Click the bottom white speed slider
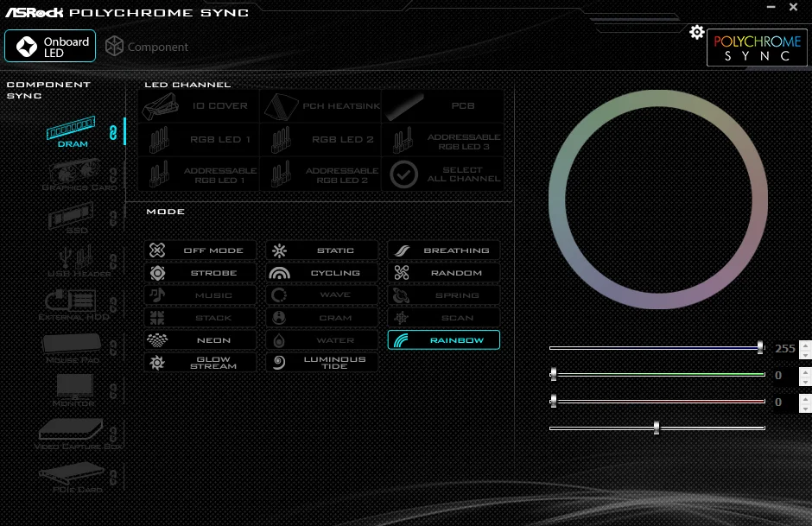Viewport: 812px width, 526px height. (657, 428)
